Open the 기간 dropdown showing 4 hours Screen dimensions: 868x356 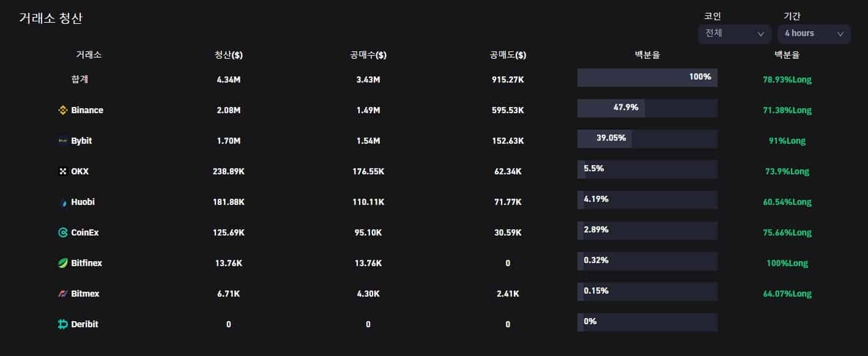[814, 34]
